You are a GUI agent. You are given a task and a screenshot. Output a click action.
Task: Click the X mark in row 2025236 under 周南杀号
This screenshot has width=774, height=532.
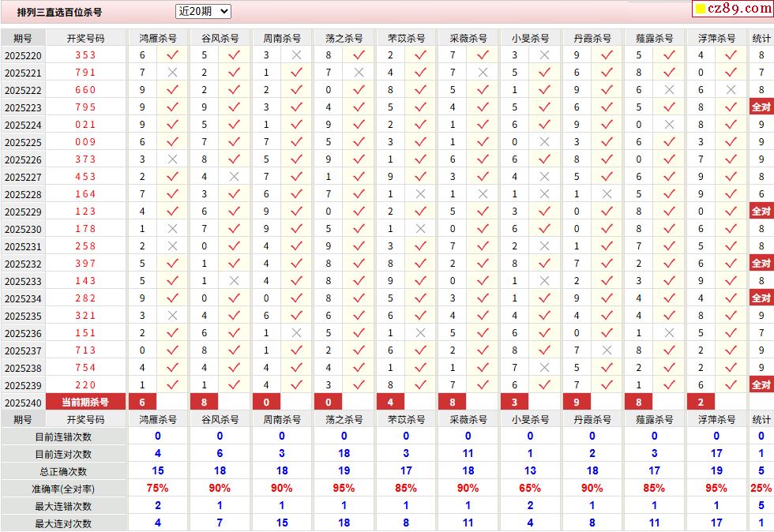point(296,333)
